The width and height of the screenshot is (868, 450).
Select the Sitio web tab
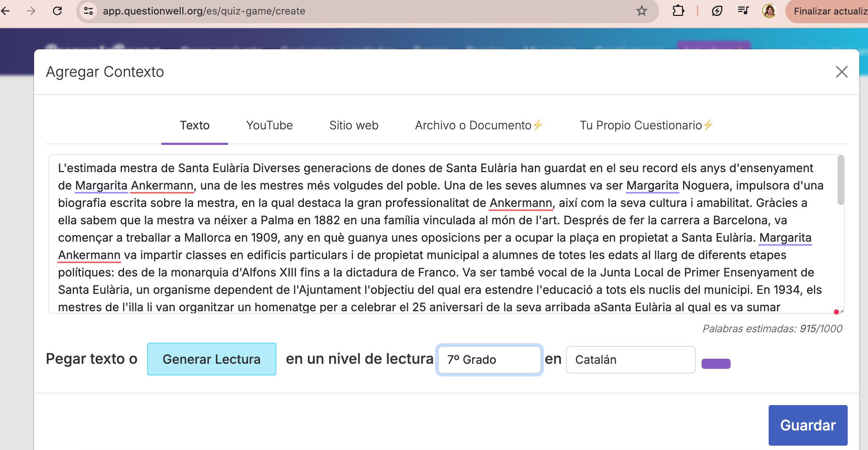coord(354,125)
